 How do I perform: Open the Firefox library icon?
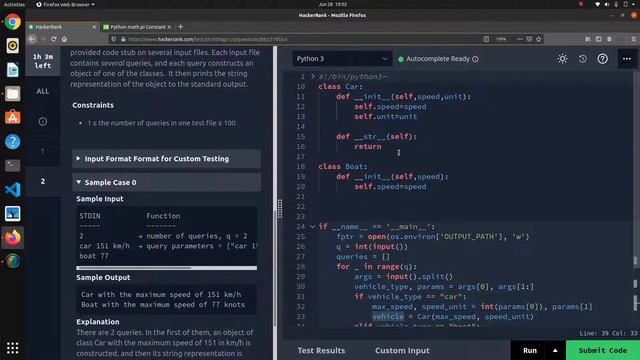pyautogui.click(x=588, y=39)
